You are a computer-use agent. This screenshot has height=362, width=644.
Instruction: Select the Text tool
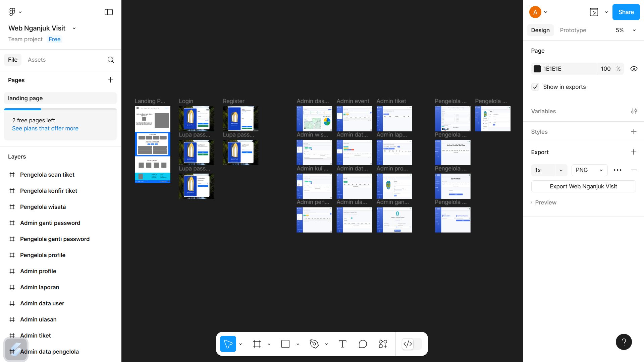pos(342,344)
